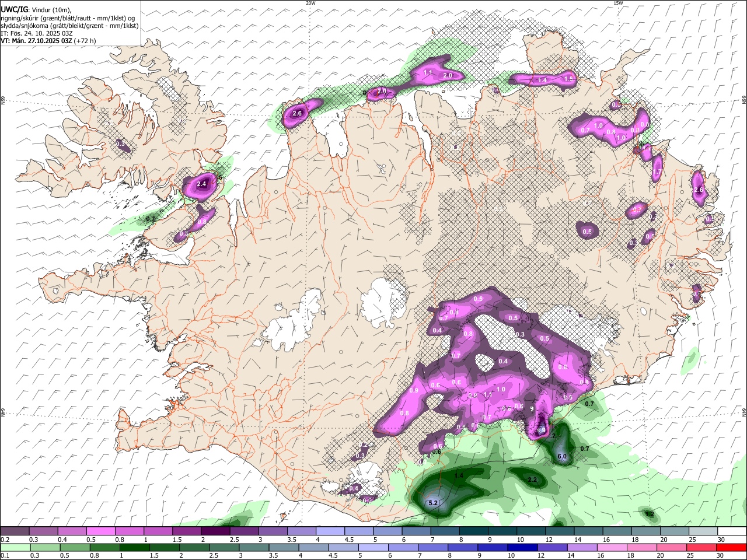The width and height of the screenshot is (747, 560).
Task: Click the bold "VT: Mán. 27.10.2025 03Z" text
Action: (x=36, y=41)
